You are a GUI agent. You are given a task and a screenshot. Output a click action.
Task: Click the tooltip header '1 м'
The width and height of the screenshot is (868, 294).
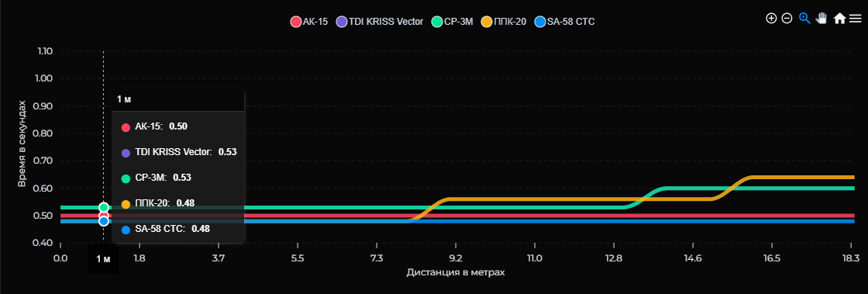pyautogui.click(x=178, y=99)
